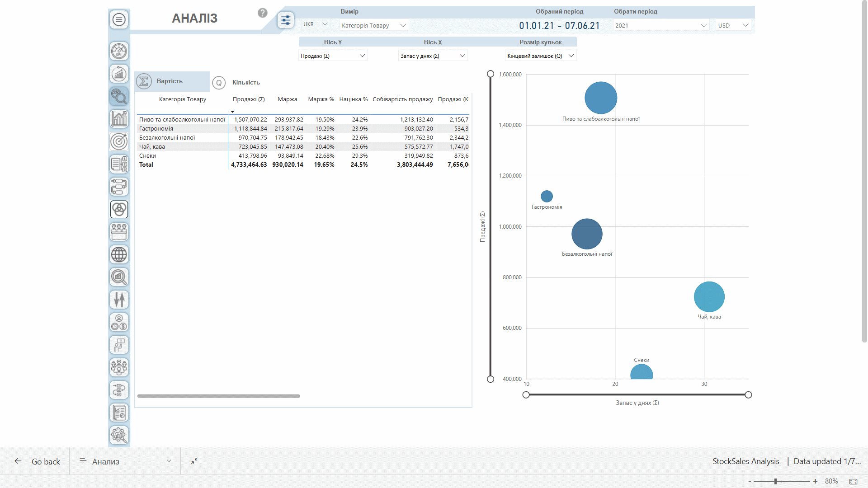Click the top handle of Y-axis slider

(491, 74)
